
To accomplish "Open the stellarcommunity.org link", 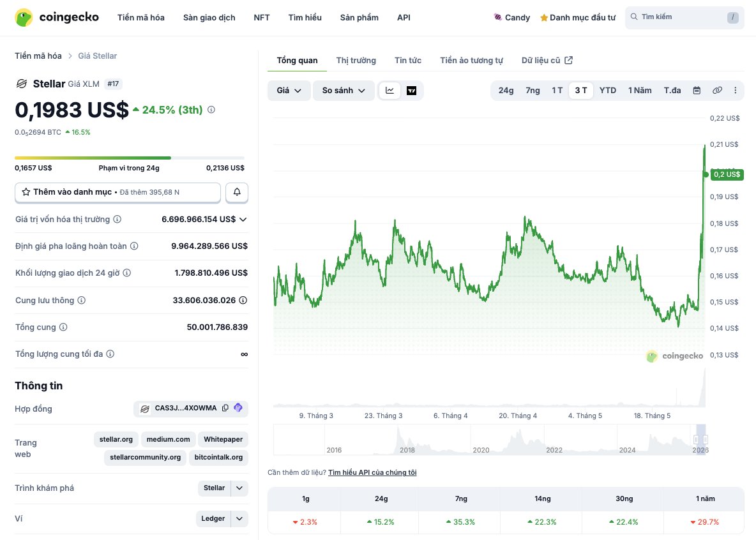I will 145,457.
